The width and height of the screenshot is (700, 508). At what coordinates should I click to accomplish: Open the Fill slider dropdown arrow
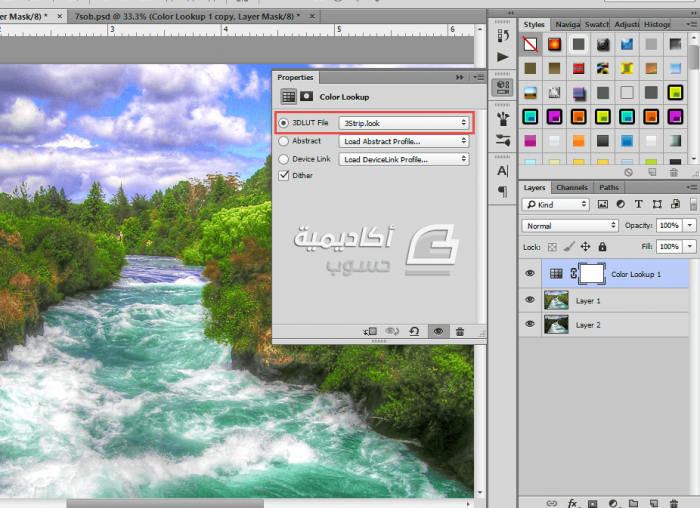coord(690,246)
